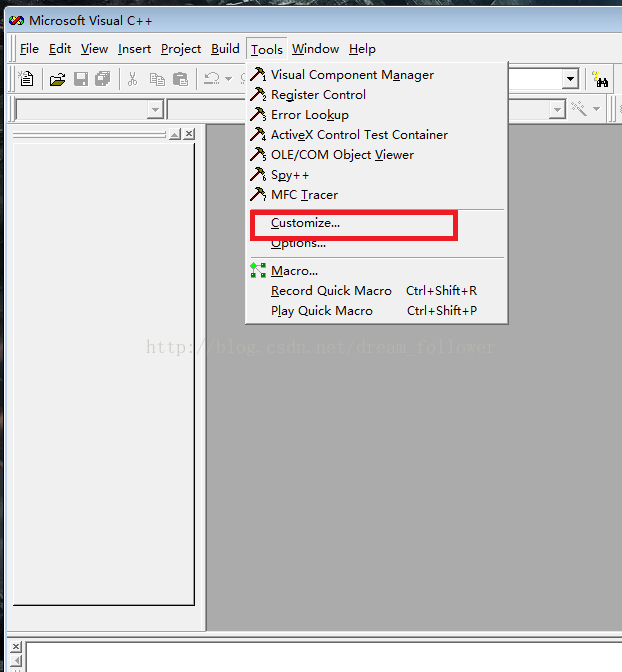Click hammer icon beside Register Control
The height and width of the screenshot is (672, 622).
[258, 94]
